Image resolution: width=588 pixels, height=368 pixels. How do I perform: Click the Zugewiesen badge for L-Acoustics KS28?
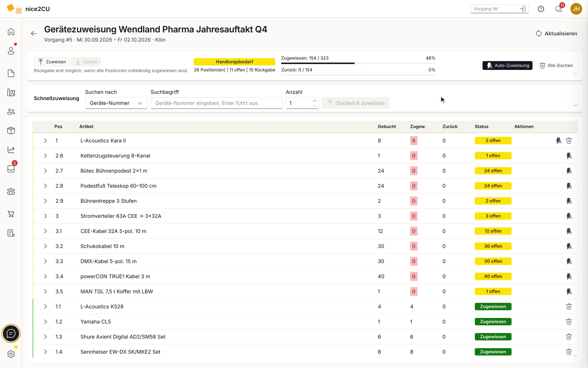tap(493, 307)
